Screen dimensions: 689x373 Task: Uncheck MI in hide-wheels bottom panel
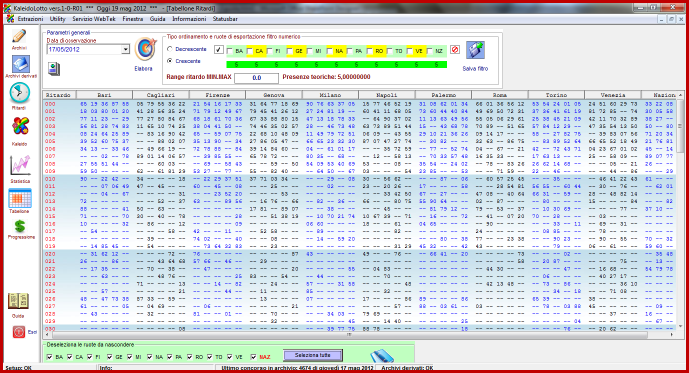[x=130, y=357]
